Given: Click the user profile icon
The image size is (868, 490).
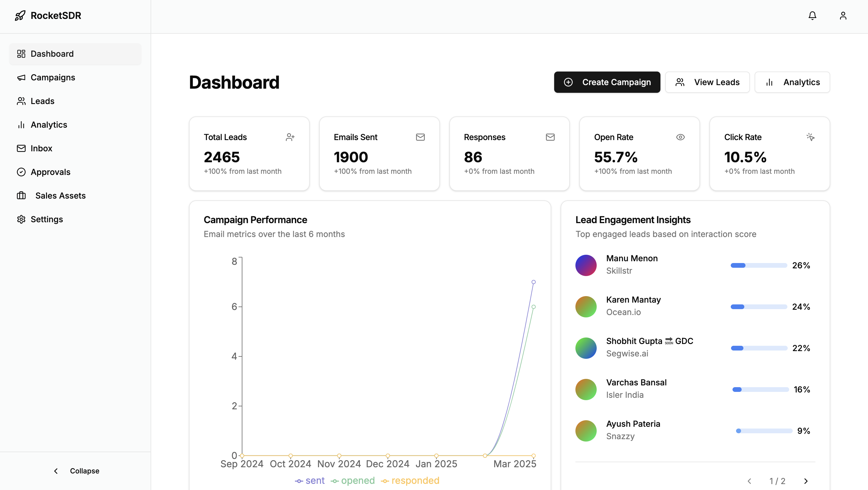Looking at the screenshot, I should tap(843, 15).
